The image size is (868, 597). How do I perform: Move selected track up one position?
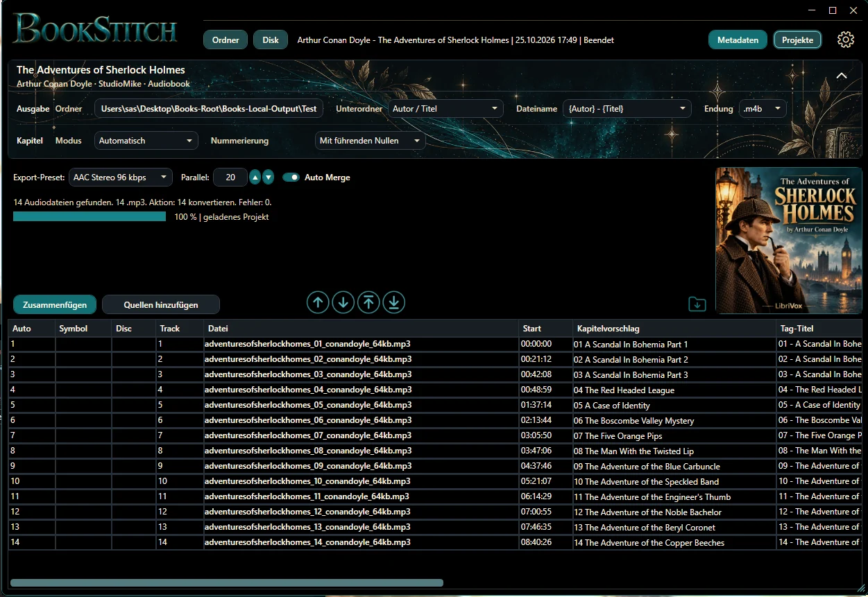pyautogui.click(x=318, y=302)
